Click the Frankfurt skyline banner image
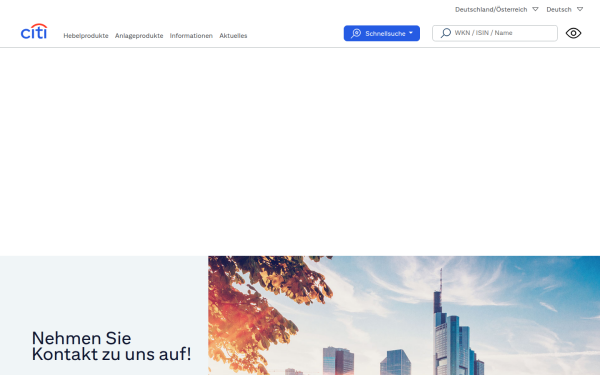600x375 pixels. coord(404,315)
